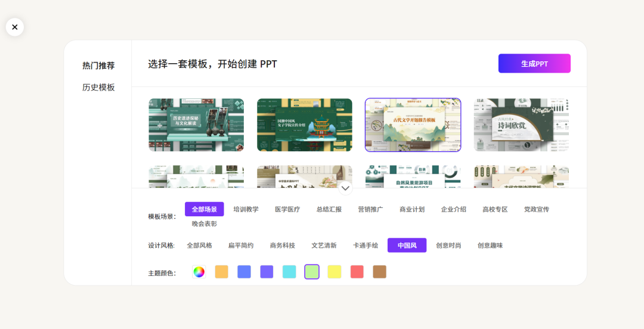Pick the brown theme color swatch
The width and height of the screenshot is (644, 329).
click(x=379, y=272)
